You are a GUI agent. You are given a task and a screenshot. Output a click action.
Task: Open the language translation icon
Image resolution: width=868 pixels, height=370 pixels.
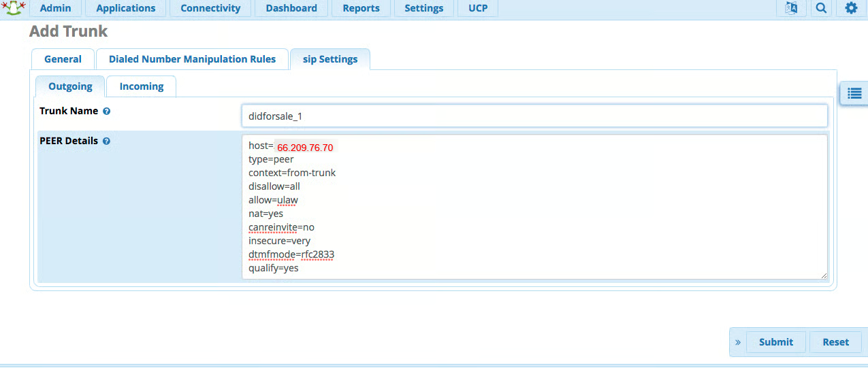(791, 8)
